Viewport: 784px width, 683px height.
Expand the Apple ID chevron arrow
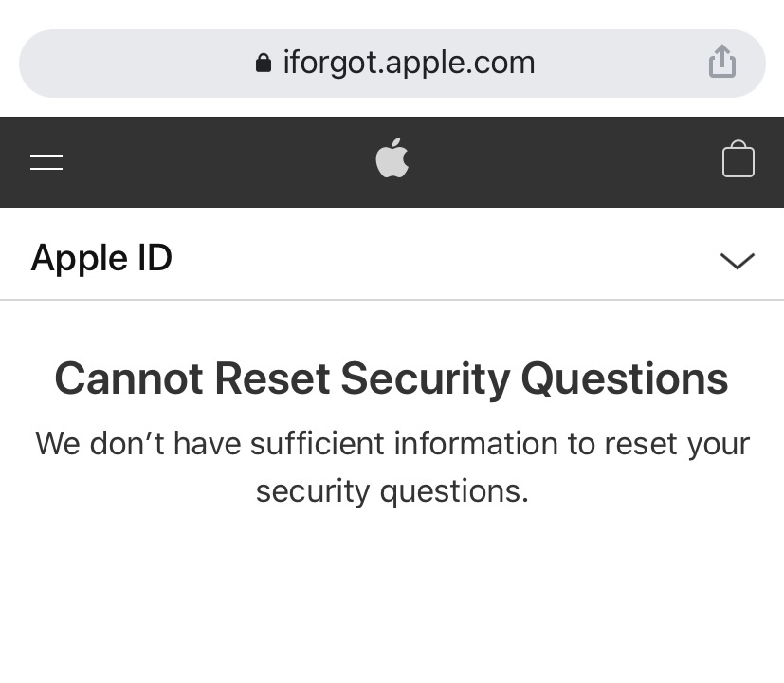click(737, 260)
